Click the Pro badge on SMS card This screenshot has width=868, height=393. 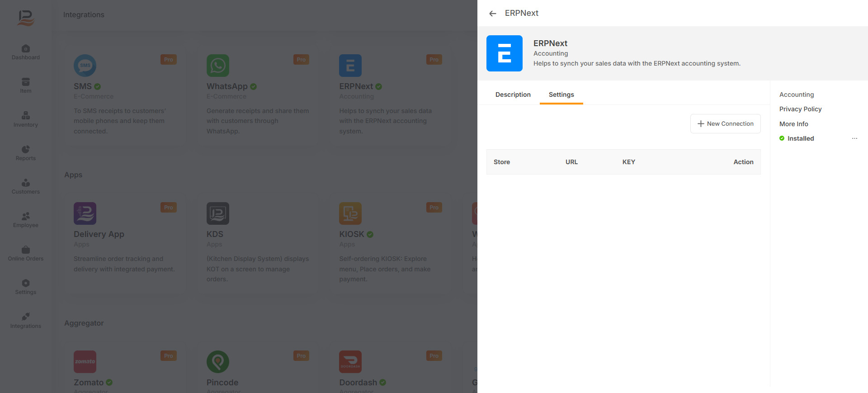[x=169, y=60]
